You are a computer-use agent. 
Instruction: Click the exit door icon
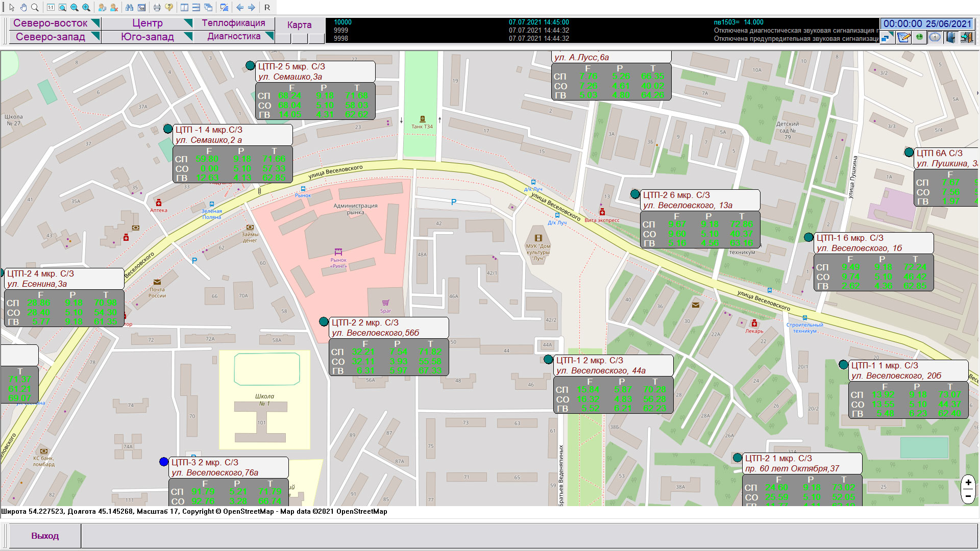[966, 37]
